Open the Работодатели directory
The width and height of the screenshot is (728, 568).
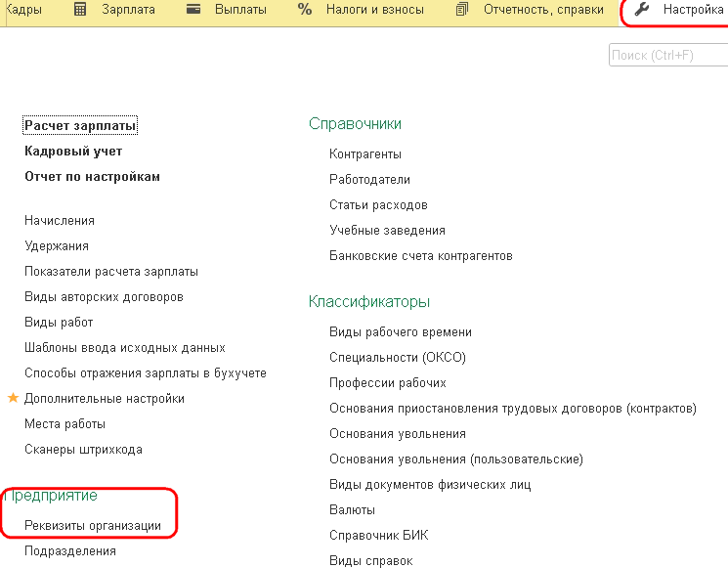click(x=369, y=180)
